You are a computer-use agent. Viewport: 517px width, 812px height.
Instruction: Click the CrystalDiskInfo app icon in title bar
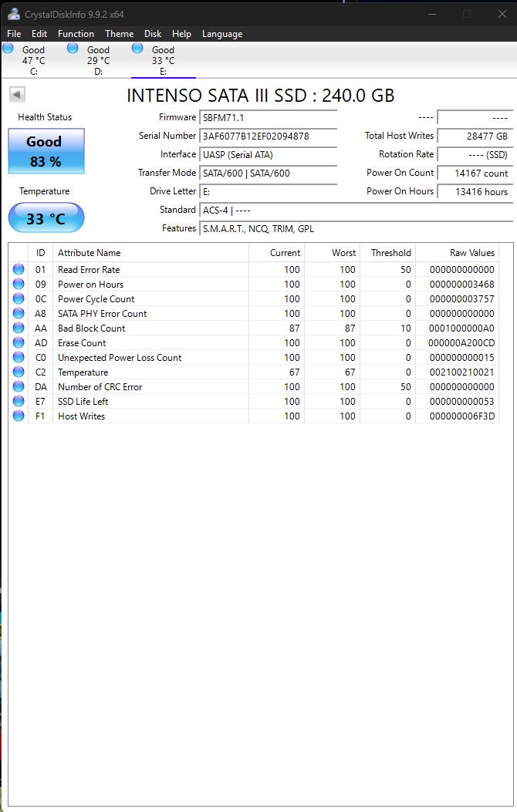13,14
